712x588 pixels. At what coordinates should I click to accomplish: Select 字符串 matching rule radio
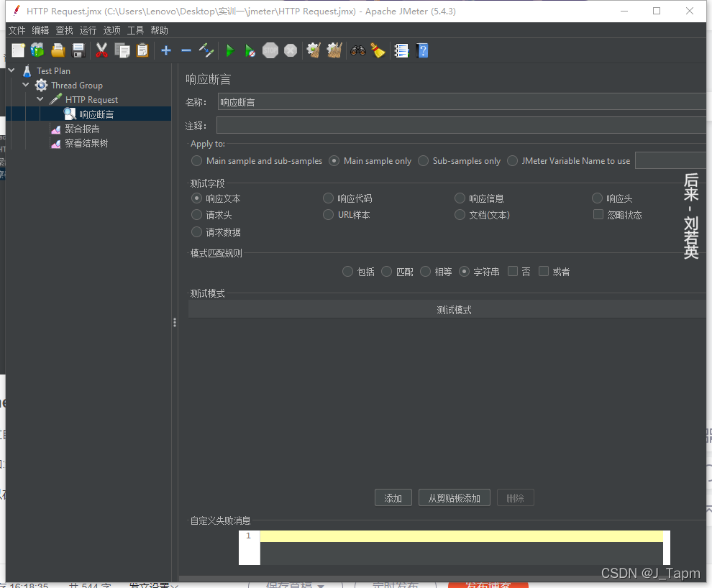[x=464, y=271]
